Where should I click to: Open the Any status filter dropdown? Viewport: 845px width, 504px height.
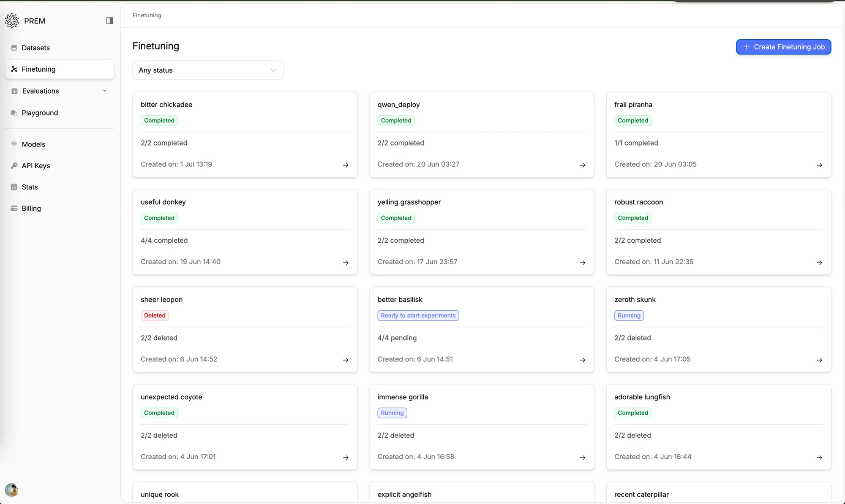point(208,70)
